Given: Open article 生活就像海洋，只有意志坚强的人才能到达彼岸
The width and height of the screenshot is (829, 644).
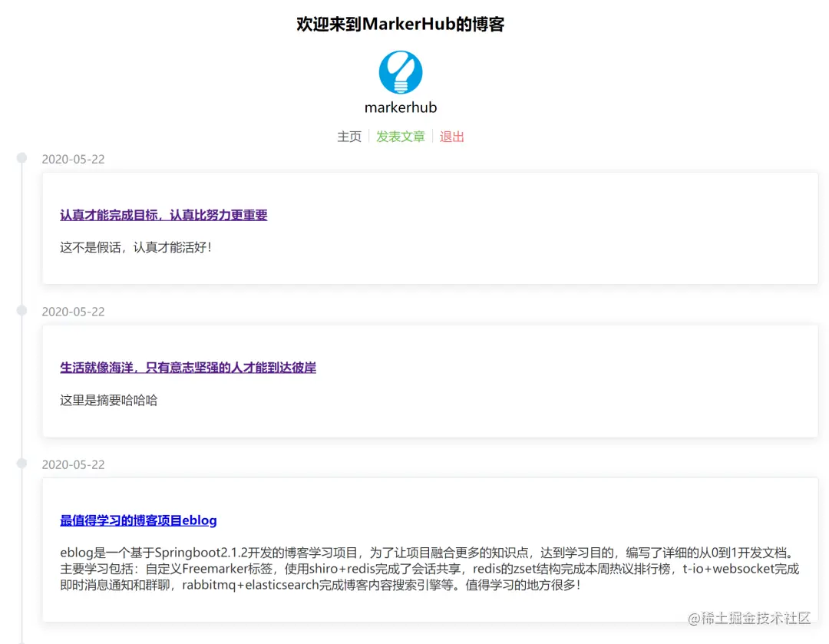Looking at the screenshot, I should pos(188,368).
